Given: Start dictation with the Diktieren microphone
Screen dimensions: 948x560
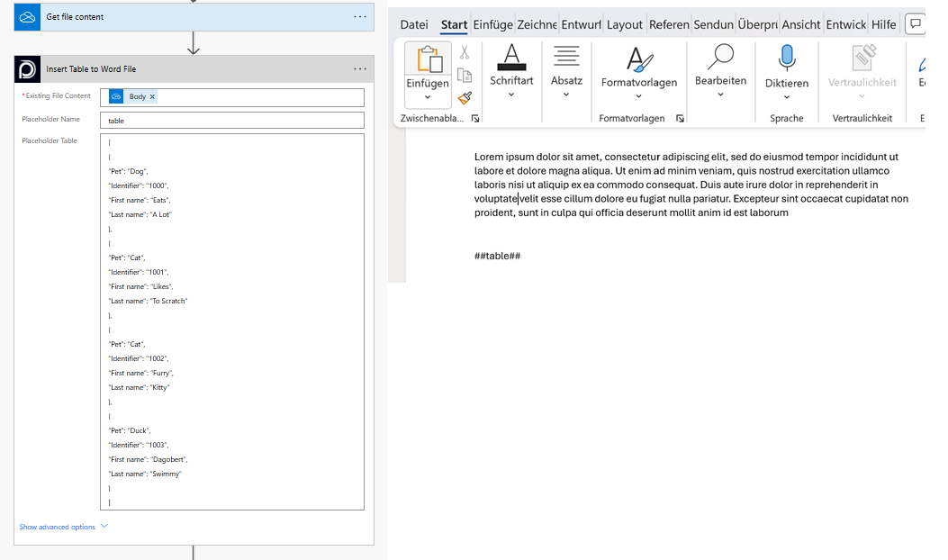Looking at the screenshot, I should point(787,59).
